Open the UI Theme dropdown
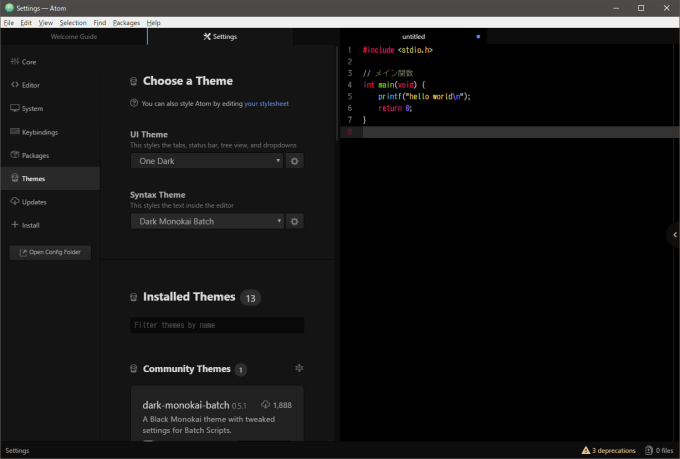This screenshot has width=680, height=459. pyautogui.click(x=207, y=161)
